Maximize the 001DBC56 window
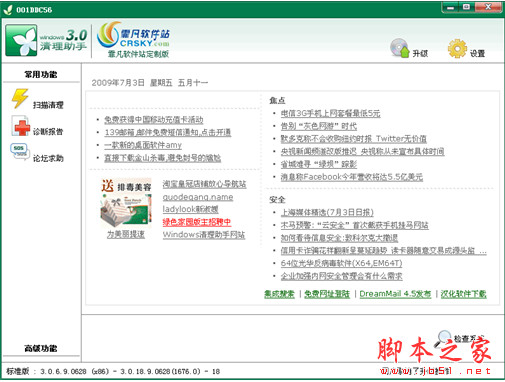The height and width of the screenshot is (382, 505). (x=467, y=7)
